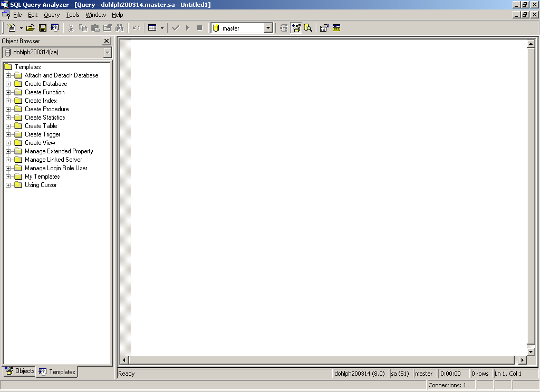
Task: Open the Tools menu
Action: click(x=73, y=15)
